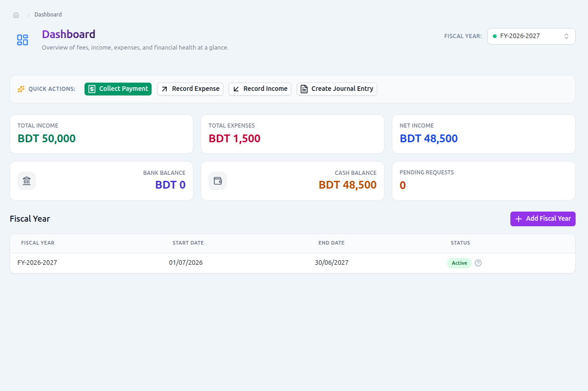The height and width of the screenshot is (391, 588).
Task: Click the sparkle icon next to Quick Actions
Action: (21, 89)
